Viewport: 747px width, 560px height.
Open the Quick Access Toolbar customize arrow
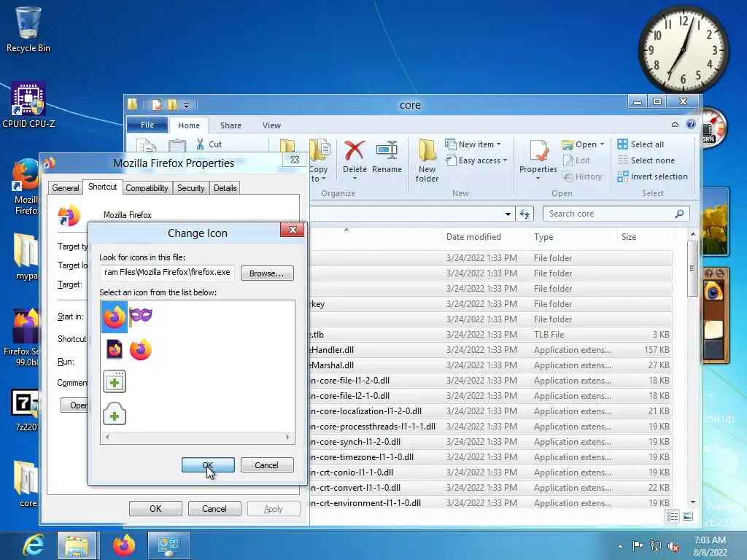tap(186, 105)
